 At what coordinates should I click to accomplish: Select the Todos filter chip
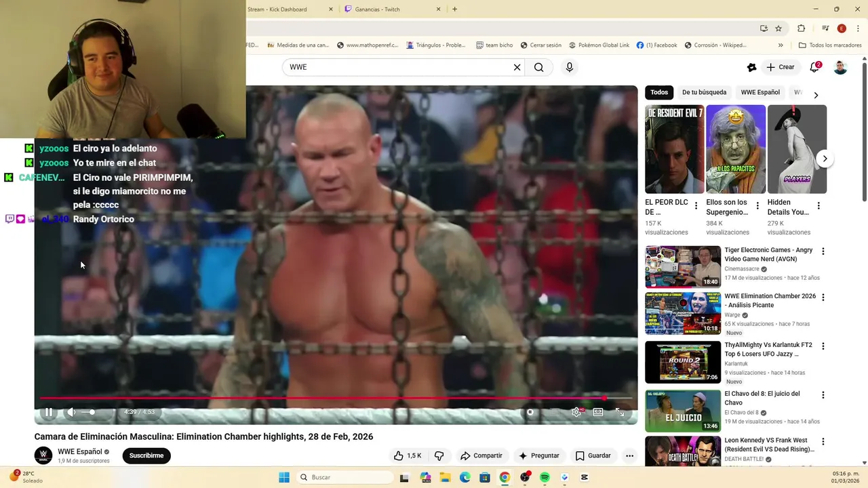(659, 92)
